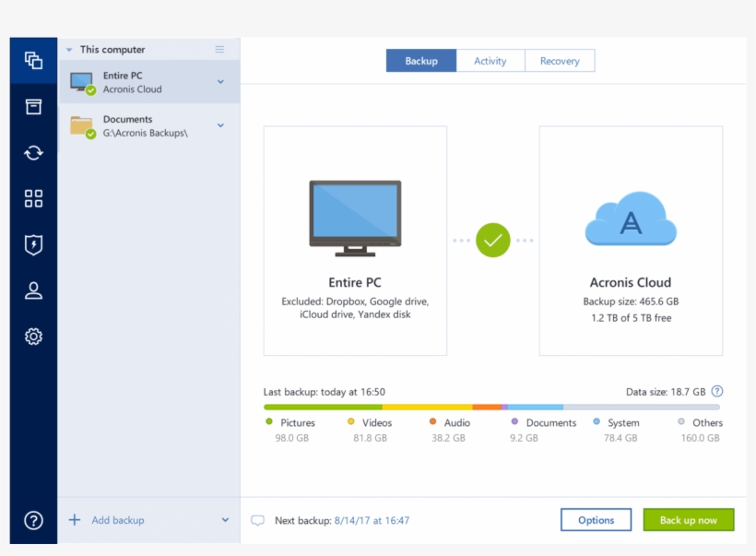Open Settings via the gear icon
756x556 pixels.
[33, 337]
